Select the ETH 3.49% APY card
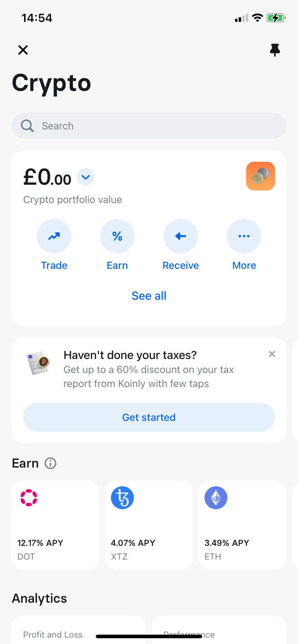The image size is (298, 644). point(243,525)
